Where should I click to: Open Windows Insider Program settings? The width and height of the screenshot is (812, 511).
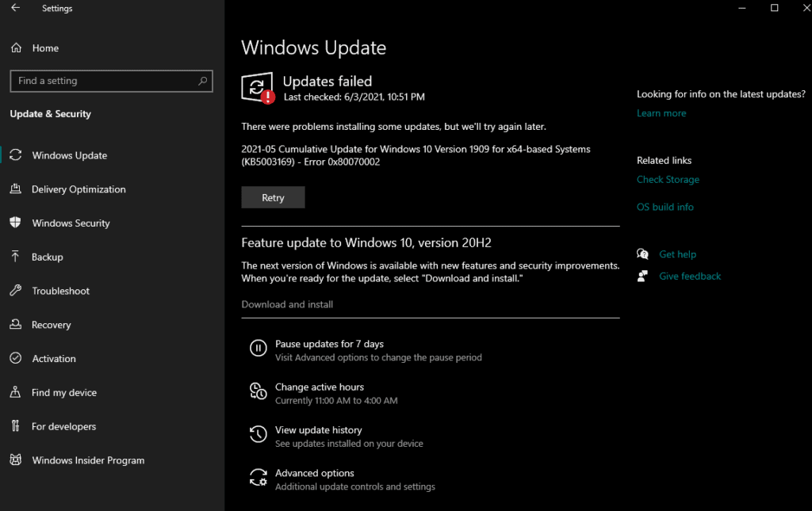pos(87,460)
